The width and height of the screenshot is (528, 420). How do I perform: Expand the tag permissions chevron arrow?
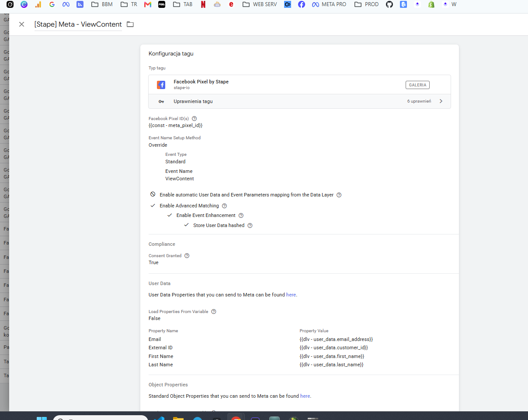click(441, 101)
